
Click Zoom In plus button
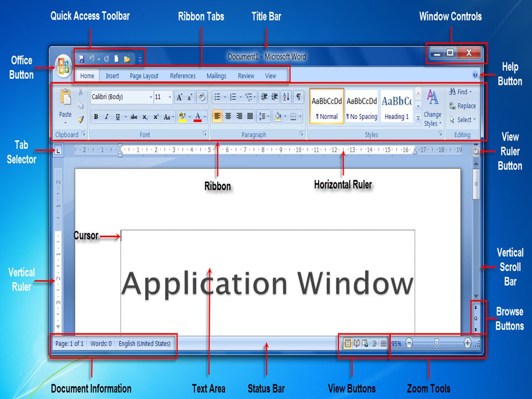[x=468, y=343]
